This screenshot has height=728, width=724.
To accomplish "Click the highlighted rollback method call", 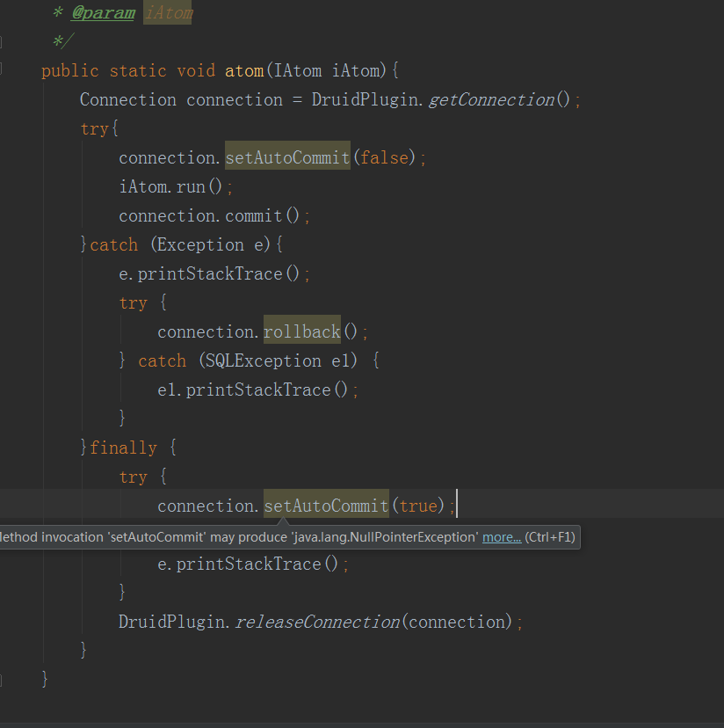I will coord(302,332).
